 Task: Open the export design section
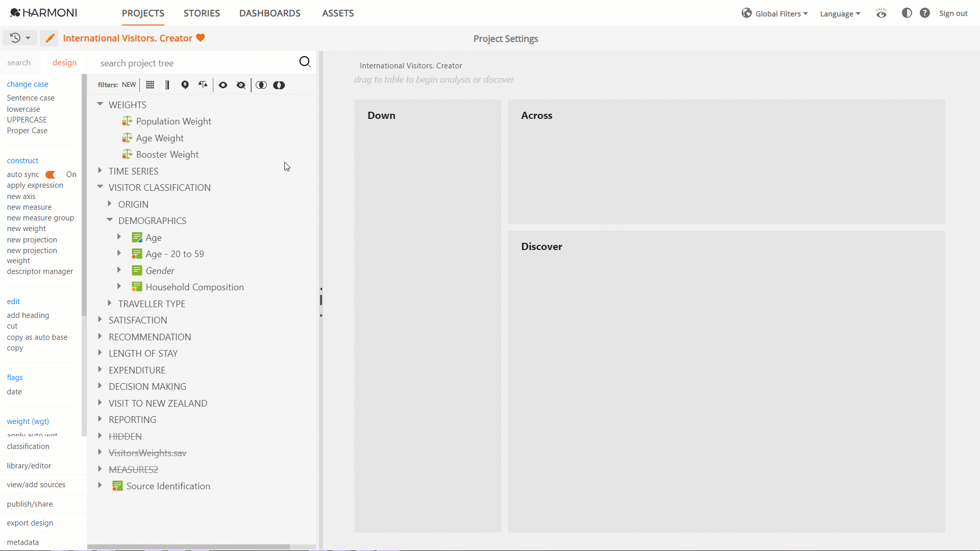30,523
